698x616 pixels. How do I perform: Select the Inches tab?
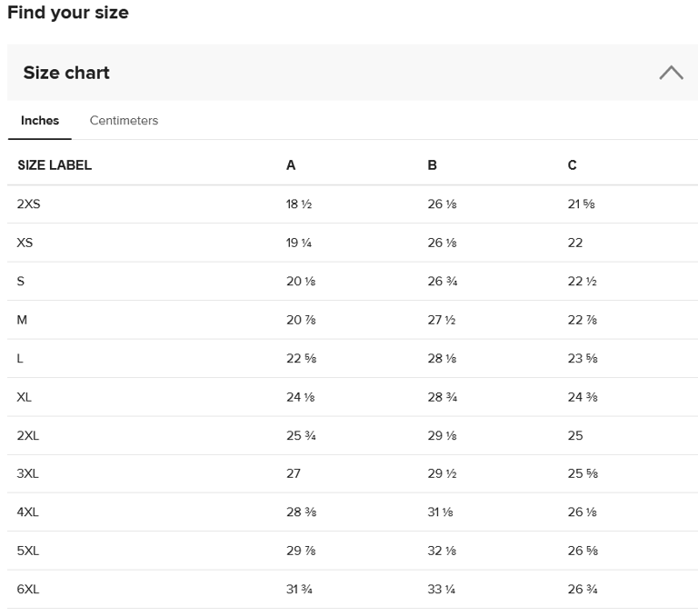(x=40, y=121)
